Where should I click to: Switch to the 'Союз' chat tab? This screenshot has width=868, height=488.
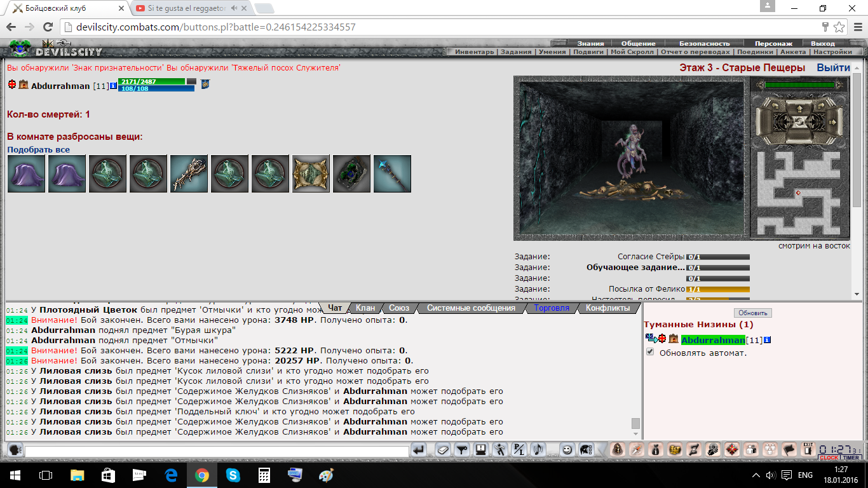coord(398,308)
